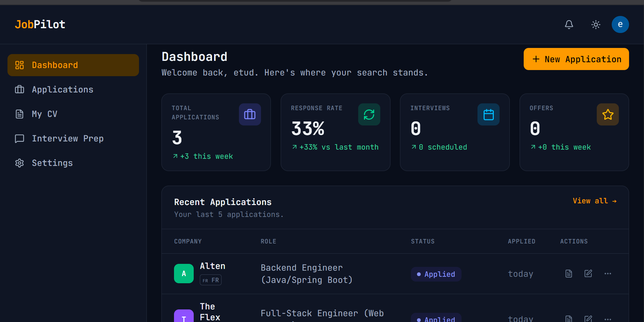
Task: Open more actions for Alten row
Action: (608, 274)
